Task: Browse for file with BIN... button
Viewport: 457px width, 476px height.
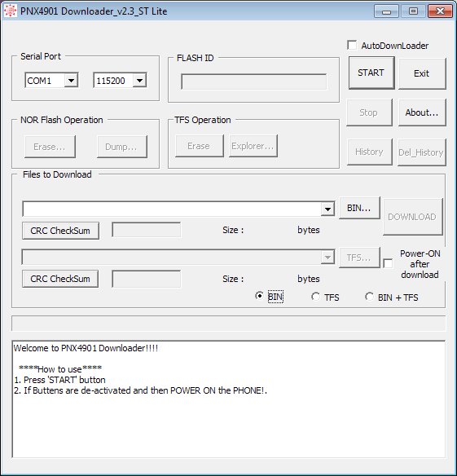Action: pos(359,208)
